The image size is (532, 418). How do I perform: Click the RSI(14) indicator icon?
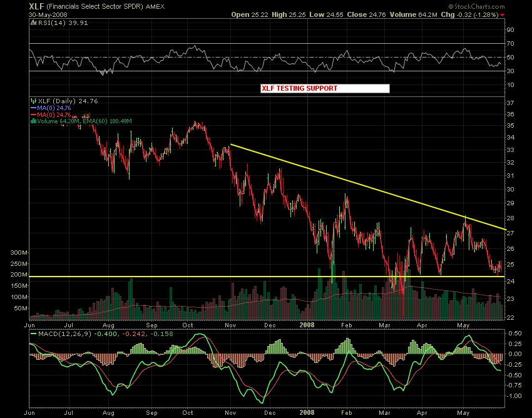coord(33,23)
